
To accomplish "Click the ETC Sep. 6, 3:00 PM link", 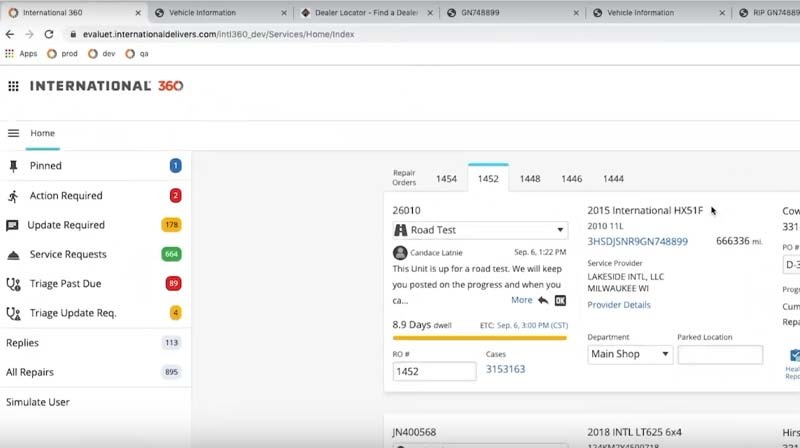I will point(532,326).
